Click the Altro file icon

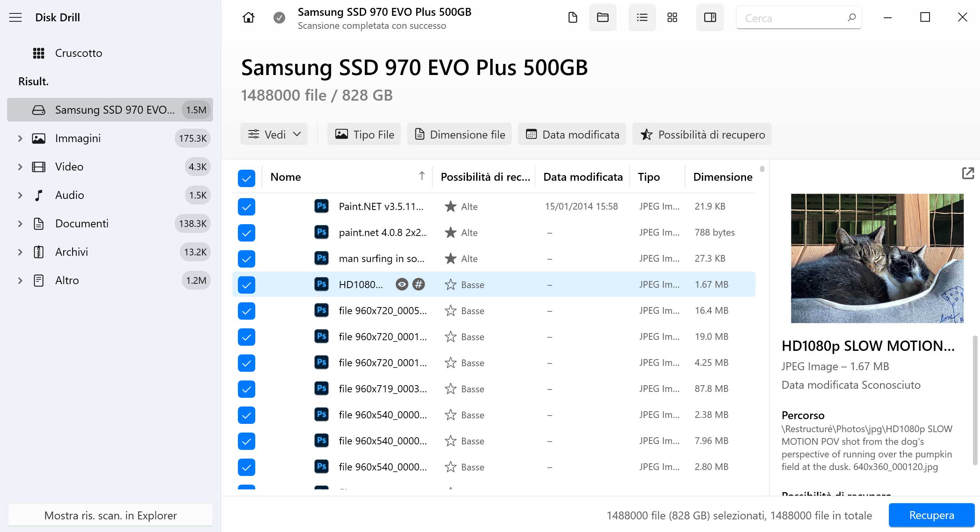tap(39, 280)
